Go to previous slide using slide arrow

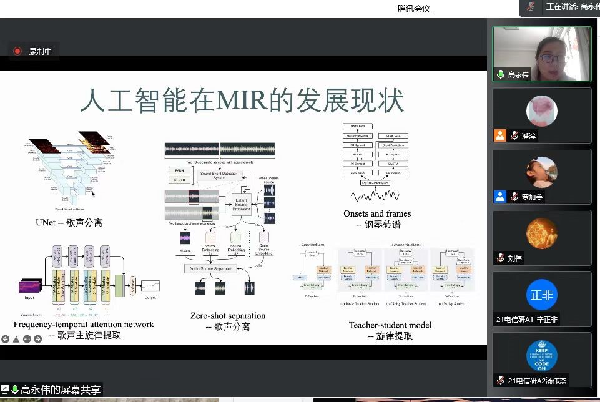pyautogui.click(x=8, y=340)
